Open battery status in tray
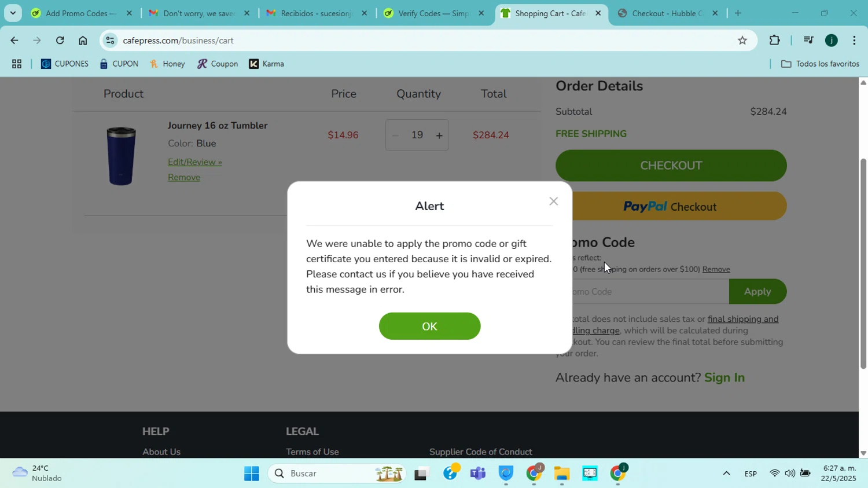 click(x=806, y=474)
